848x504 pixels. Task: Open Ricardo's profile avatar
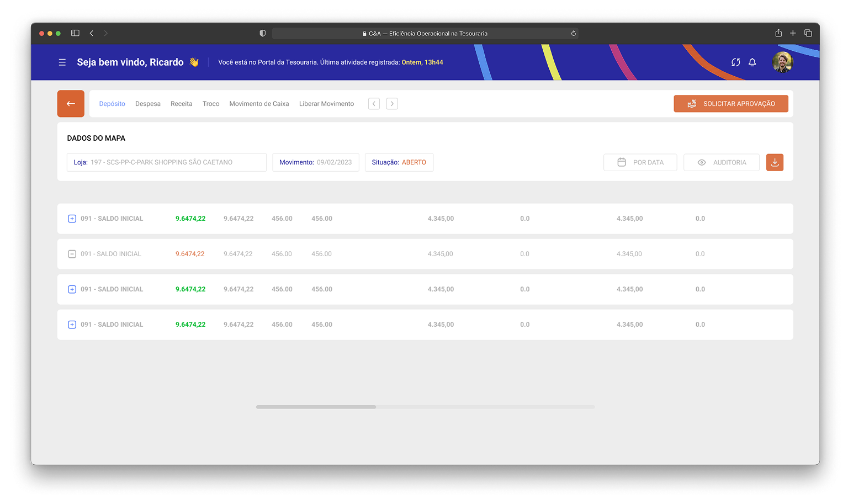point(782,62)
